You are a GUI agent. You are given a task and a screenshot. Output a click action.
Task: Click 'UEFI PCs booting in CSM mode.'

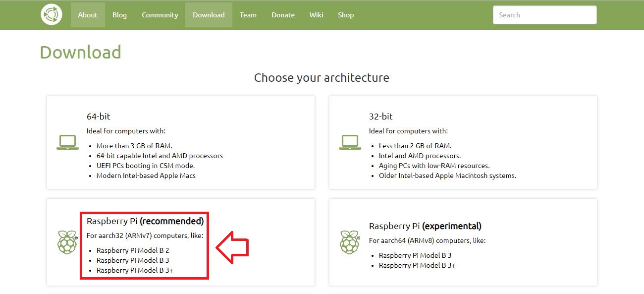point(146,166)
